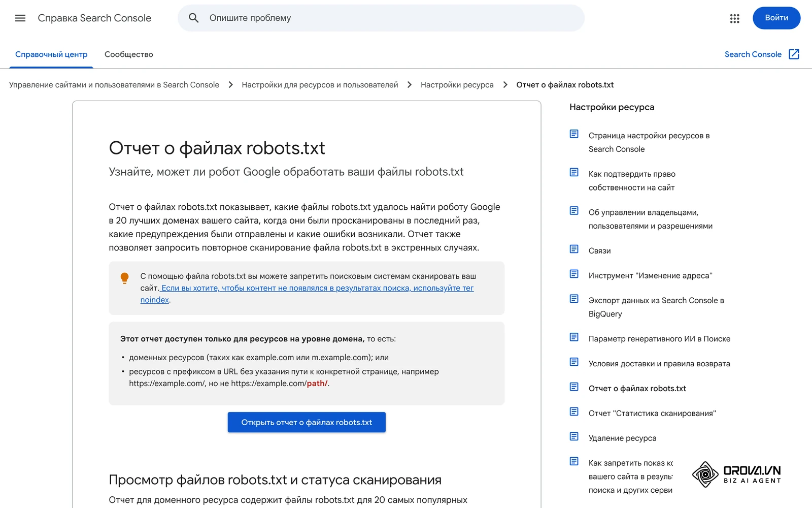
Task: Open sidebar article Условия доставки и правила возврата
Action: [x=659, y=364]
